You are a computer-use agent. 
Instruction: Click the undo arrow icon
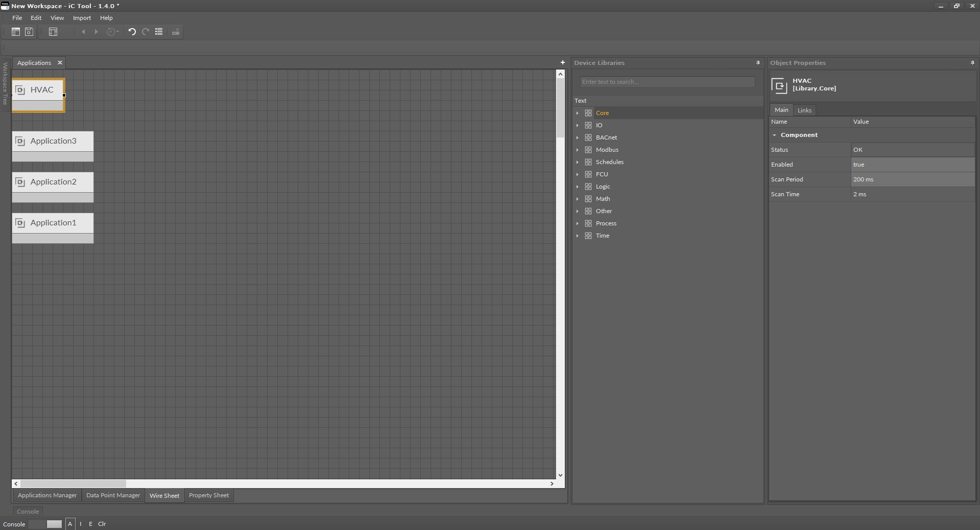132,32
